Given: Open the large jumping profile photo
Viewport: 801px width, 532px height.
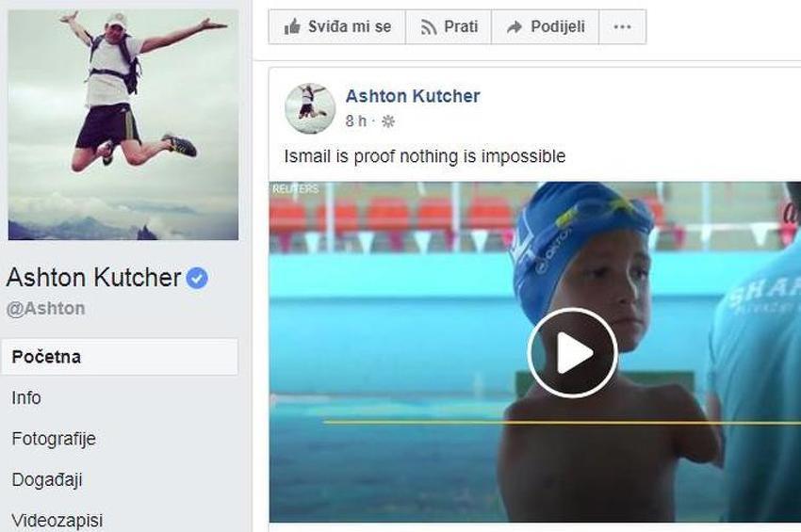Looking at the screenshot, I should click(x=123, y=124).
